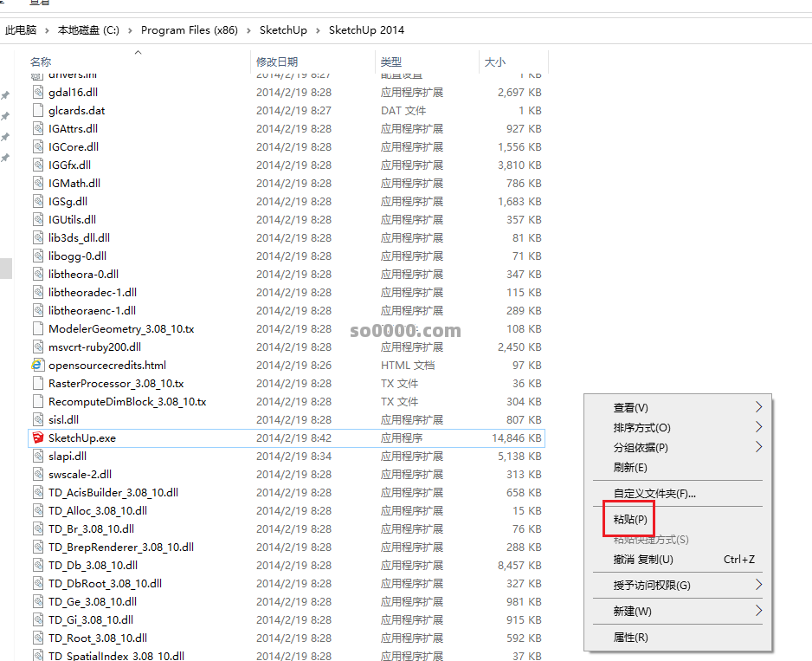Select the TD_Br_3.08_10.dll file name
Image resolution: width=812 pixels, height=661 pixels.
91,528
